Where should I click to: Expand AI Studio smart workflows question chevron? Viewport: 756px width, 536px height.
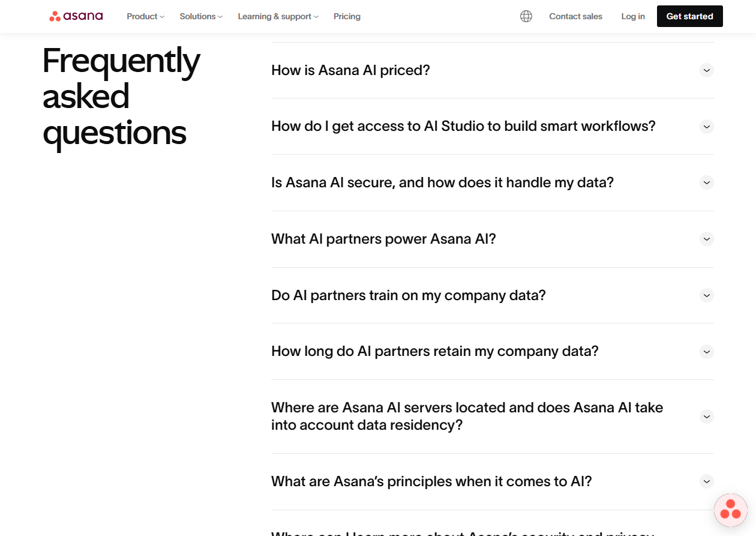pos(707,127)
